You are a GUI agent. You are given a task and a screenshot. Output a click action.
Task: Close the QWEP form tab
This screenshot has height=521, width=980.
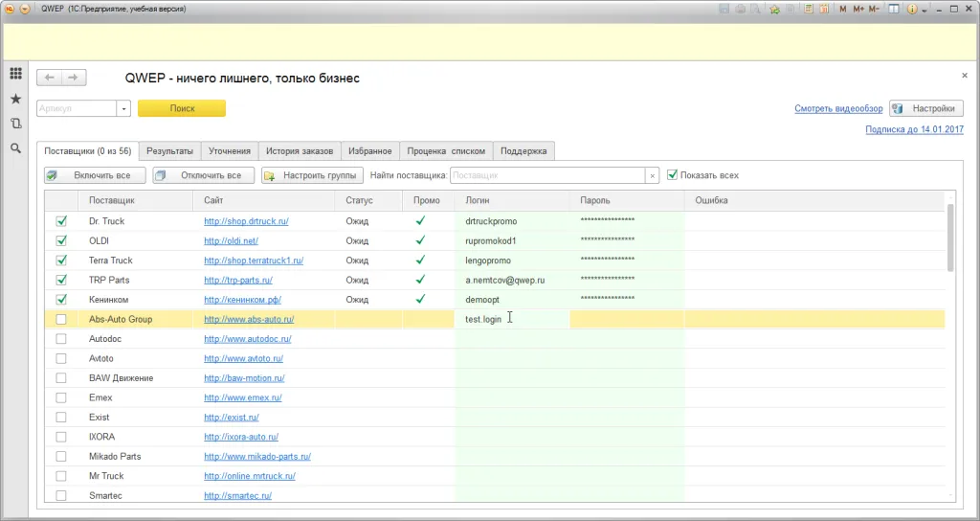pyautogui.click(x=965, y=75)
